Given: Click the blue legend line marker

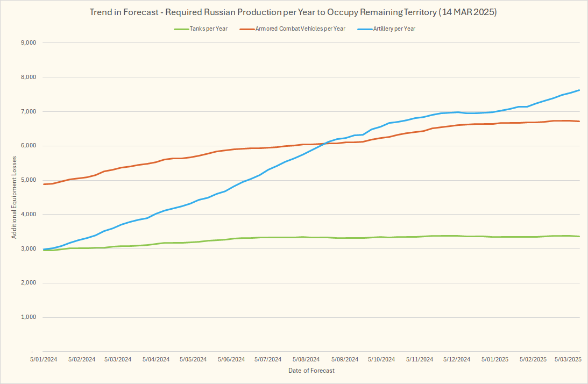Looking at the screenshot, I should pos(365,29).
